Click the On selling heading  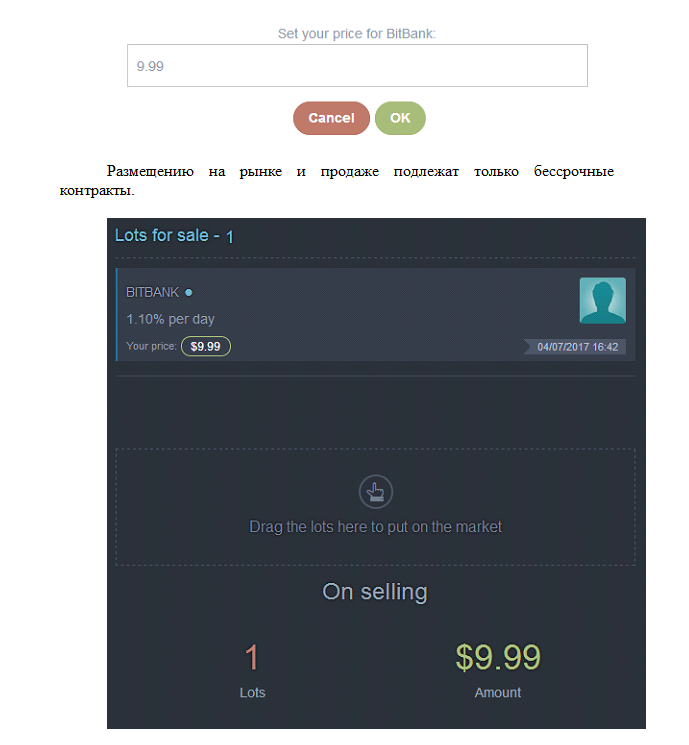point(375,592)
